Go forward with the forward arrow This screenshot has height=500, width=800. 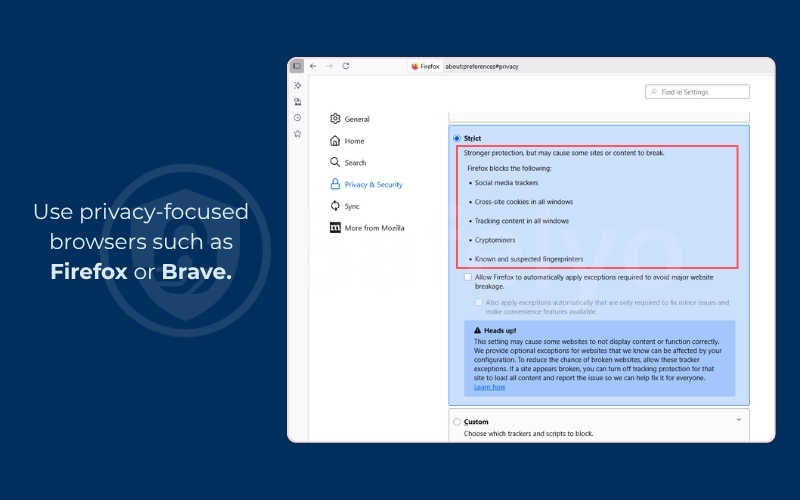(x=330, y=66)
